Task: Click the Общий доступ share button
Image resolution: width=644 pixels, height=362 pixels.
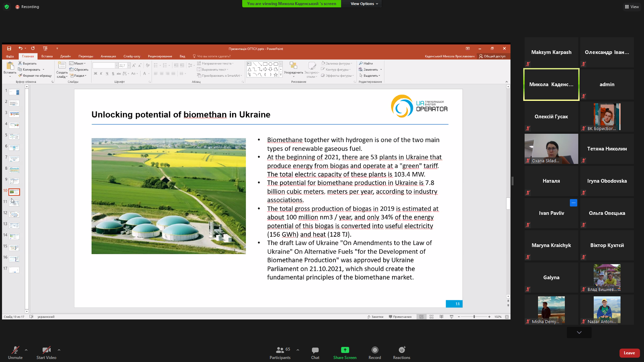Action: pyautogui.click(x=492, y=56)
